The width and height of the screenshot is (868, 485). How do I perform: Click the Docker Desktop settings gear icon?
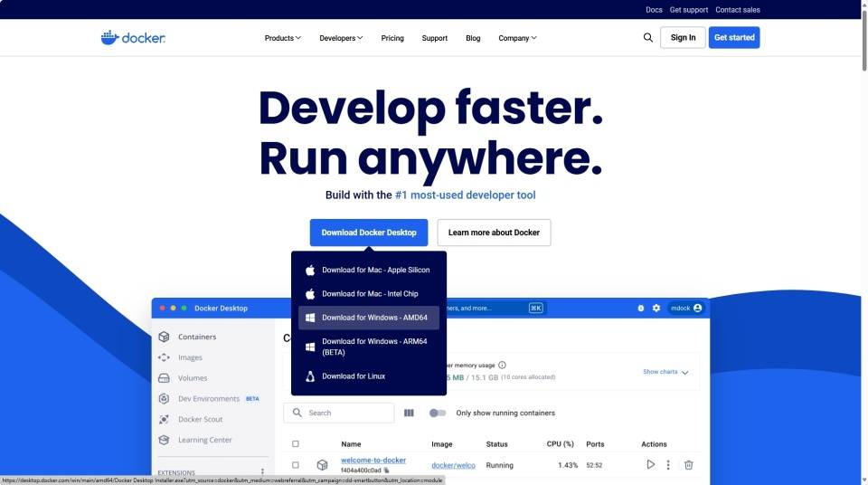[656, 309]
